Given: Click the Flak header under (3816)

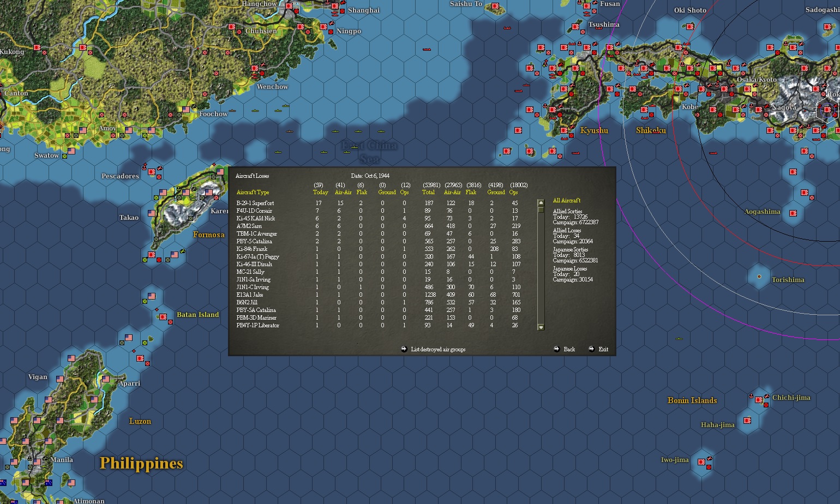Looking at the screenshot, I should [471, 192].
